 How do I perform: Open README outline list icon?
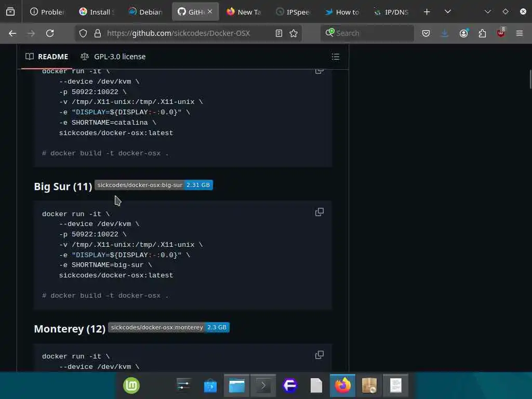coord(336,57)
